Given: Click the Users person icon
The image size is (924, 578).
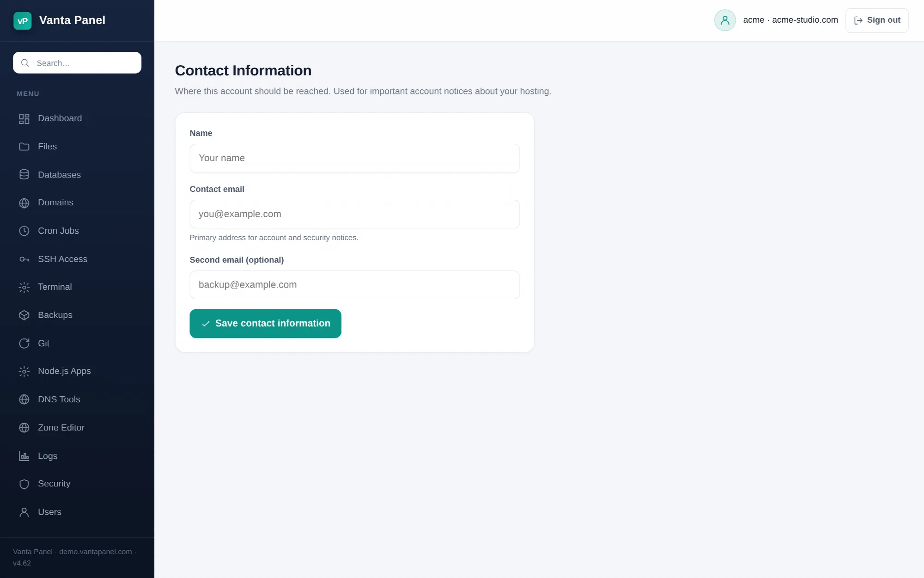Looking at the screenshot, I should coord(24,512).
